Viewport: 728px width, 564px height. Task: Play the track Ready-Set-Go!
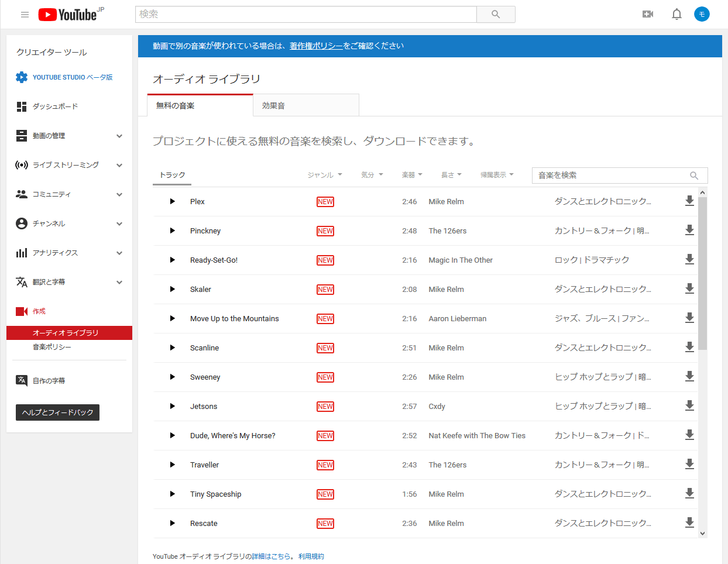click(173, 260)
